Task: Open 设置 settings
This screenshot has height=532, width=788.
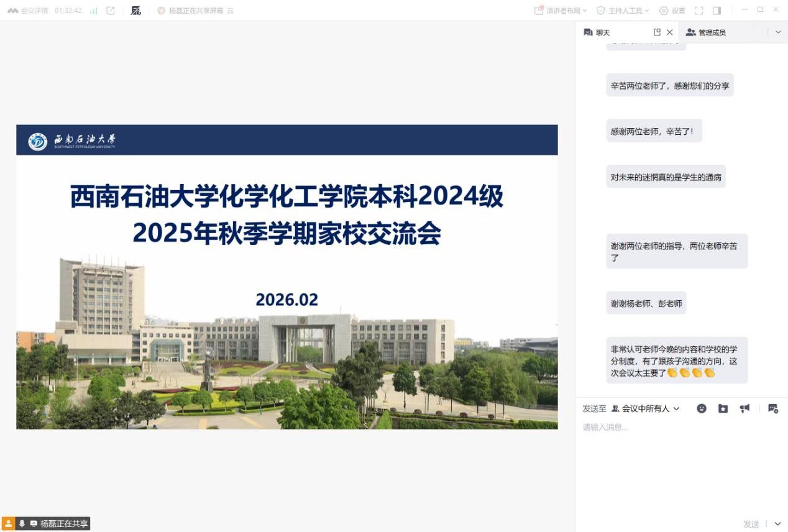Action: 672,11
